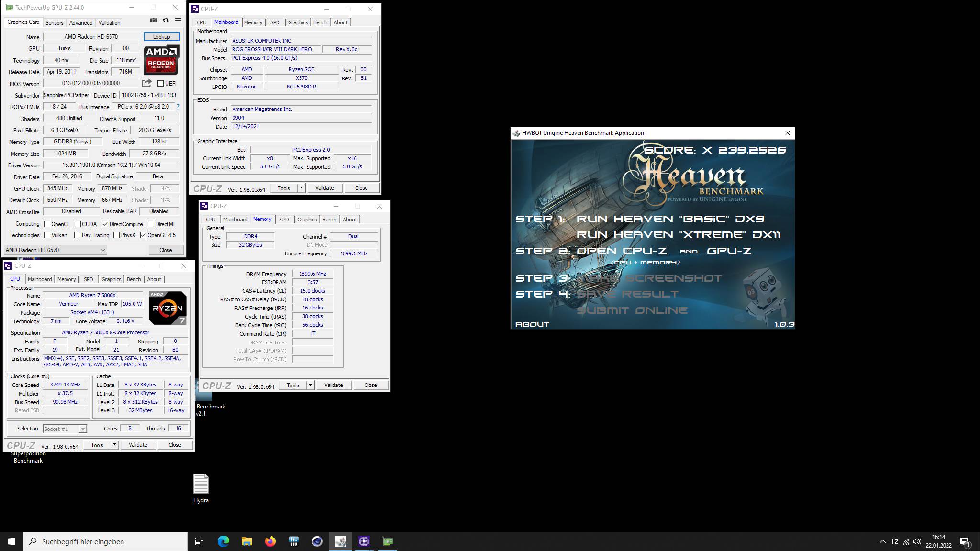Open Task View in taskbar
The height and width of the screenshot is (551, 980).
point(199,541)
